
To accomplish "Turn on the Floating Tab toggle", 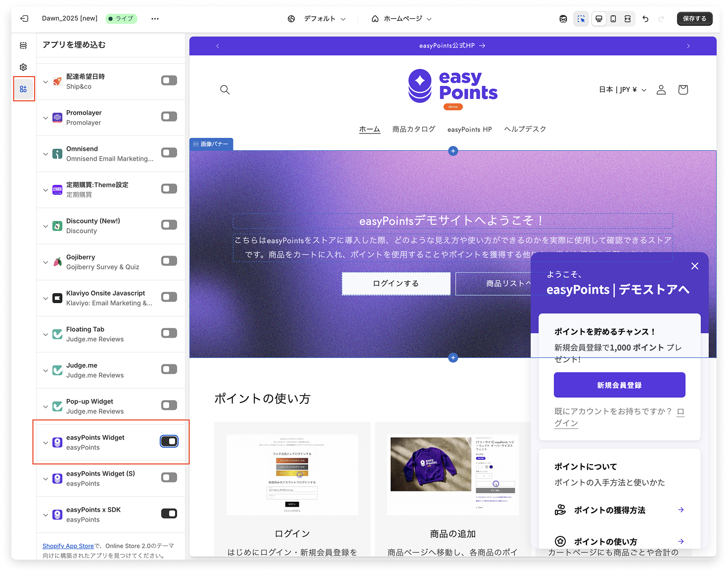I will click(x=169, y=333).
